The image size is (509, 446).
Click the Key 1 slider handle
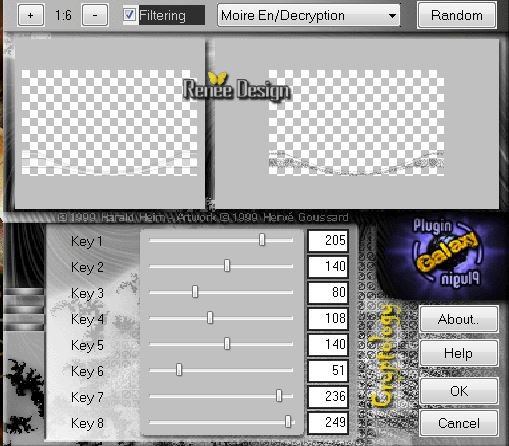coord(262,240)
